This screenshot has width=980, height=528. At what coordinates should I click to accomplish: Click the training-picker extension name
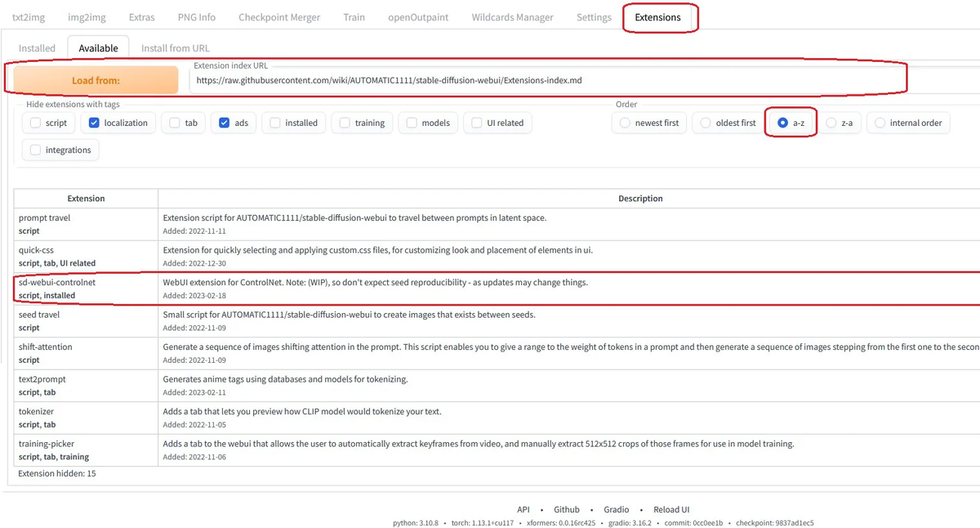tap(47, 444)
